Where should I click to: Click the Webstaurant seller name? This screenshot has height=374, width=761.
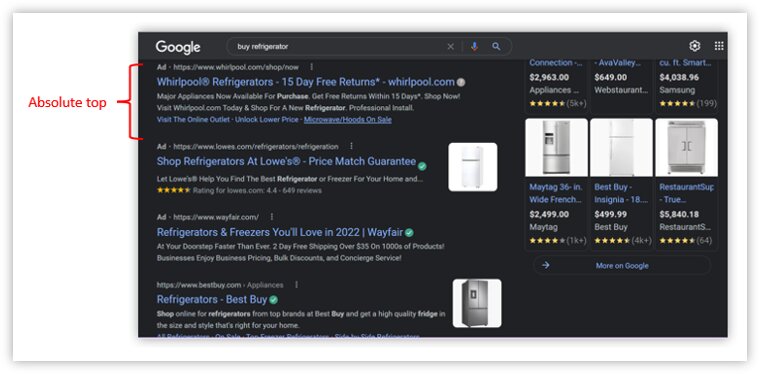tap(621, 90)
